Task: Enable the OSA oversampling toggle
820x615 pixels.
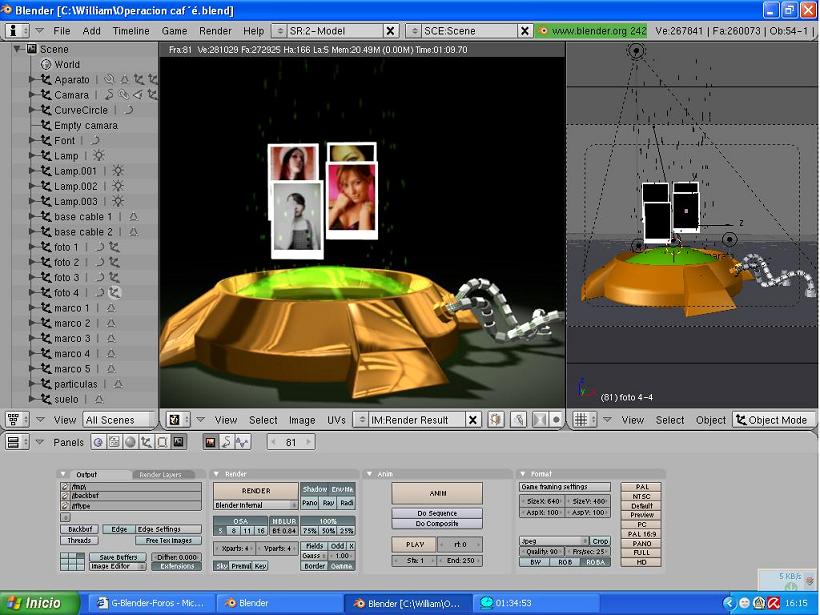Action: point(241,521)
